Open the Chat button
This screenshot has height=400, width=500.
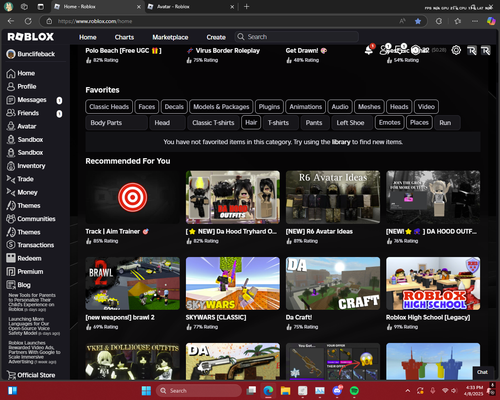[482, 372]
